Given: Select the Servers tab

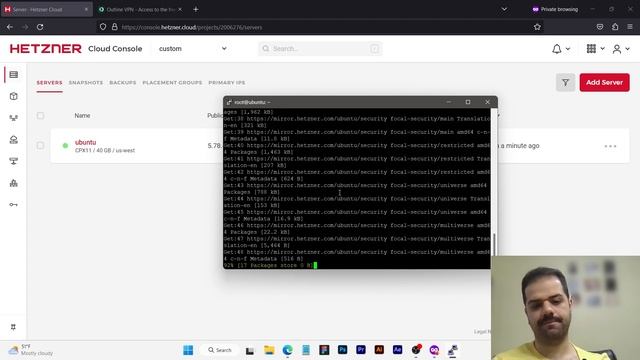Looking at the screenshot, I should [x=49, y=82].
